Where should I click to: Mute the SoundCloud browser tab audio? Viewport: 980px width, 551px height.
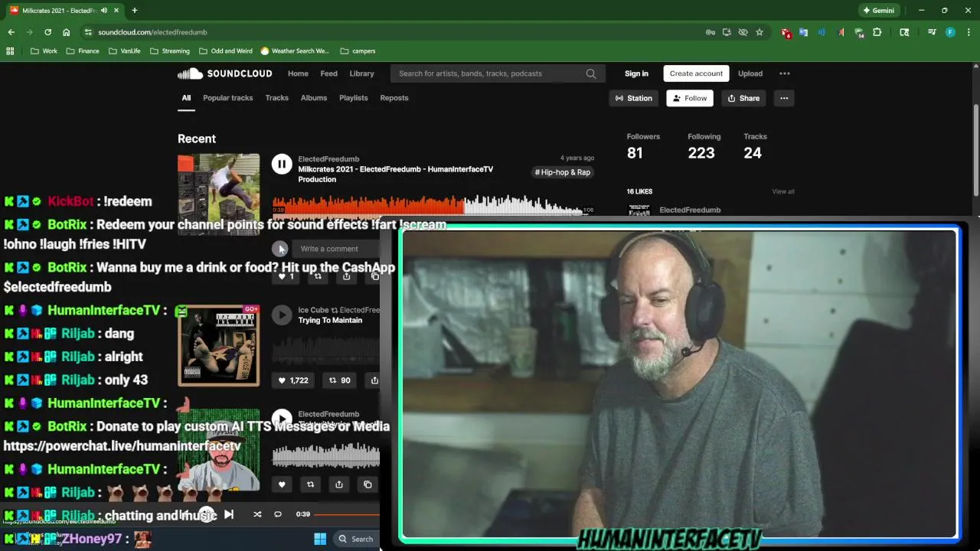(x=104, y=11)
